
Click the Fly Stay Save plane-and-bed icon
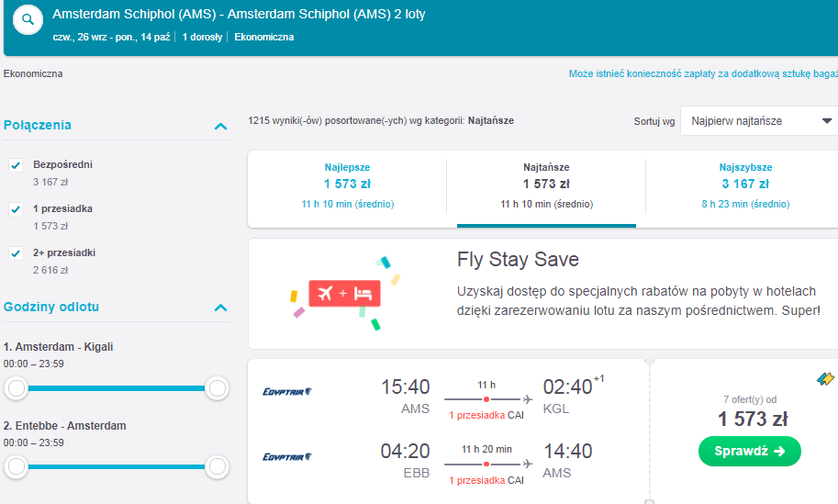pos(344,294)
